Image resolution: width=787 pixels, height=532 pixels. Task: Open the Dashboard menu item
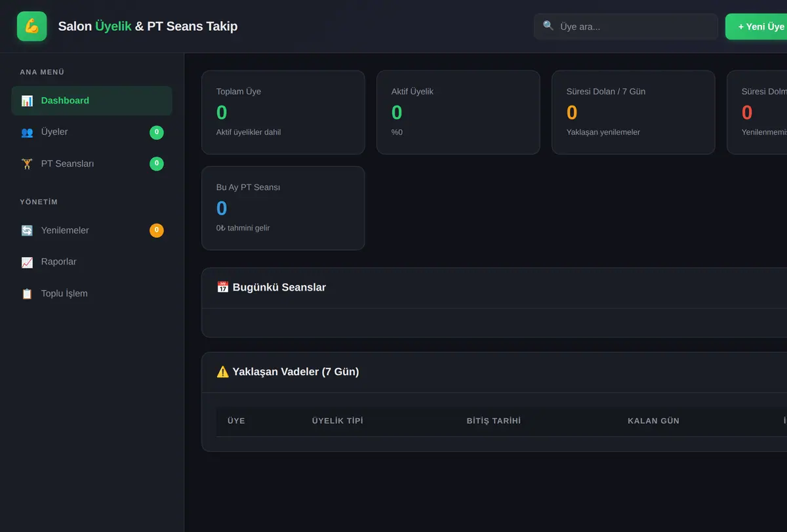point(92,100)
